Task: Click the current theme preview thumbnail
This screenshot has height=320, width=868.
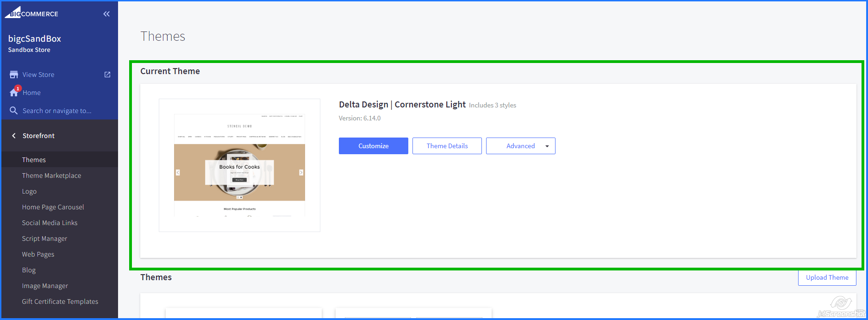Action: point(239,165)
